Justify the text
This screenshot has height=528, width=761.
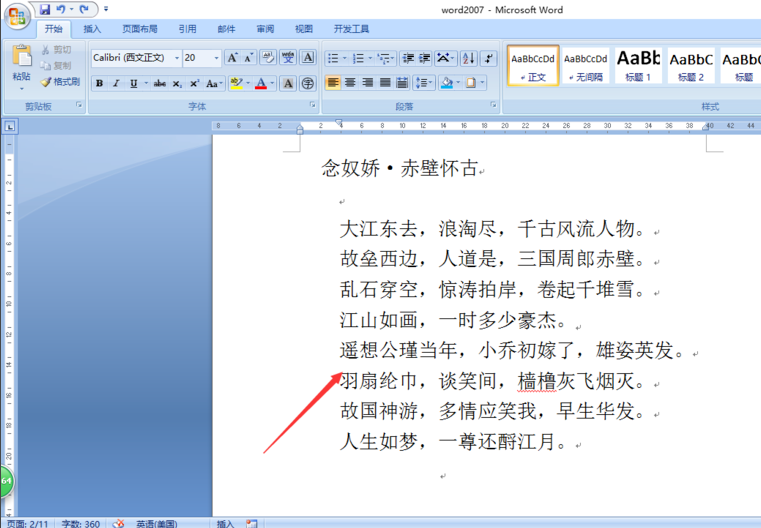coord(385,83)
